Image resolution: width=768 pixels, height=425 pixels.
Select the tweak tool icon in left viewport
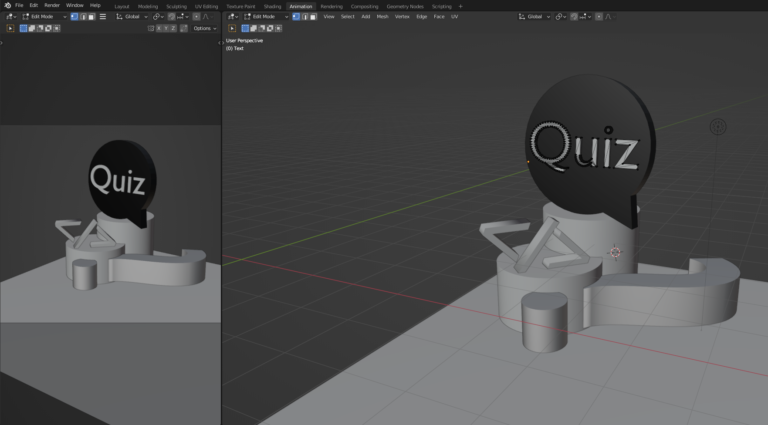[x=10, y=28]
